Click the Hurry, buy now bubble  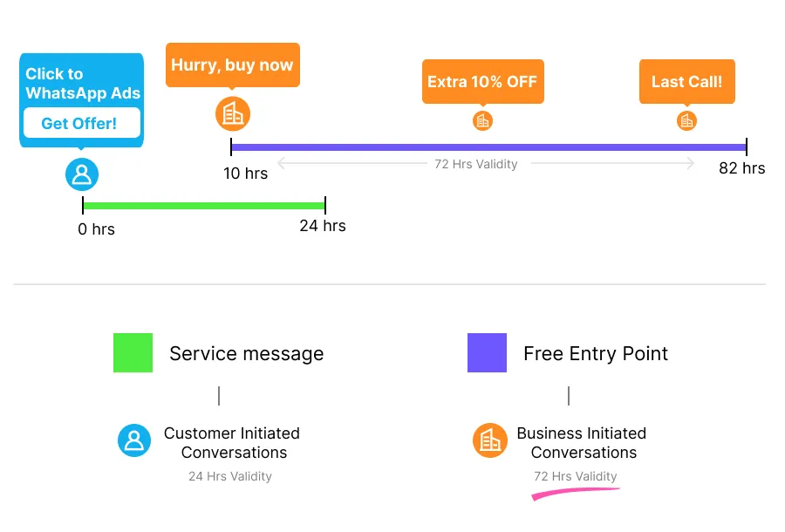tap(232, 65)
